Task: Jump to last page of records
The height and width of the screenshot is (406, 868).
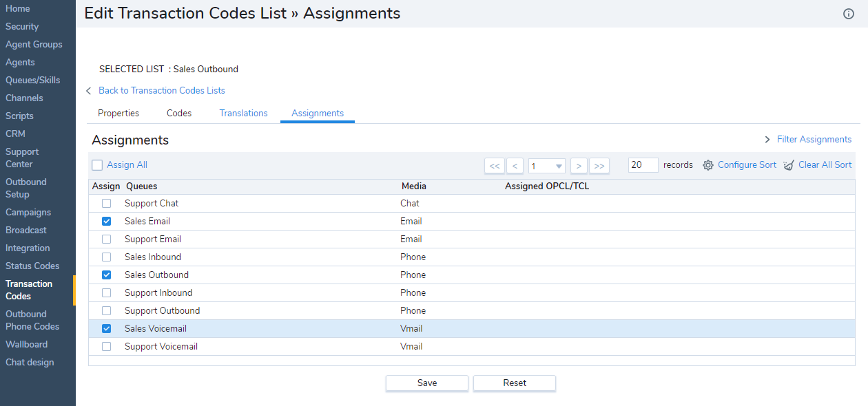Action: point(599,166)
